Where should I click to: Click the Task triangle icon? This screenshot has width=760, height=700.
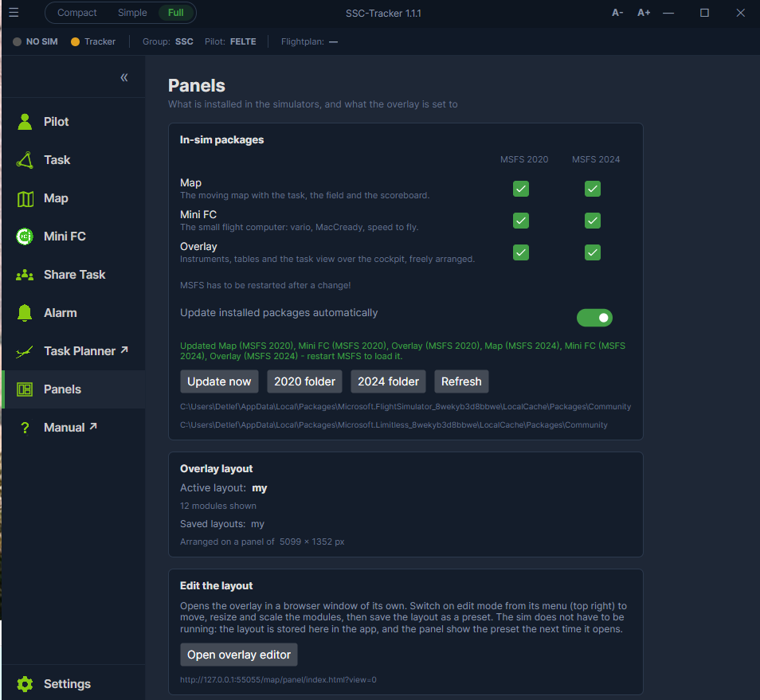[25, 160]
